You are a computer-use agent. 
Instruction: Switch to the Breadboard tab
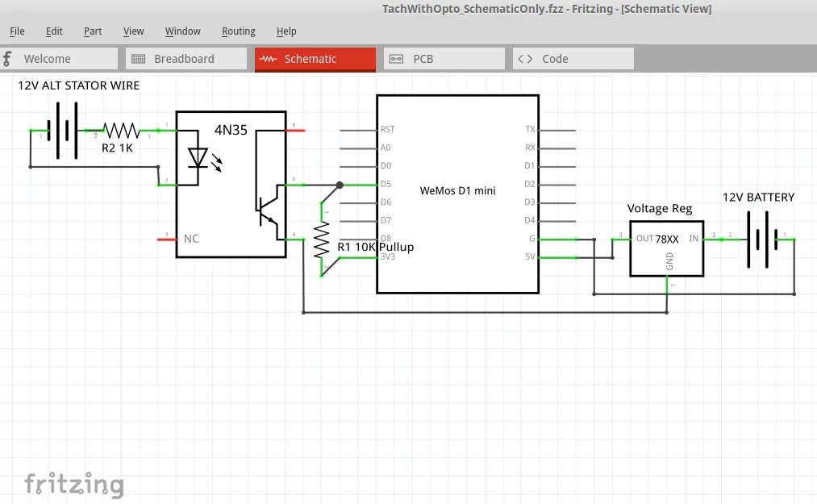(x=185, y=59)
